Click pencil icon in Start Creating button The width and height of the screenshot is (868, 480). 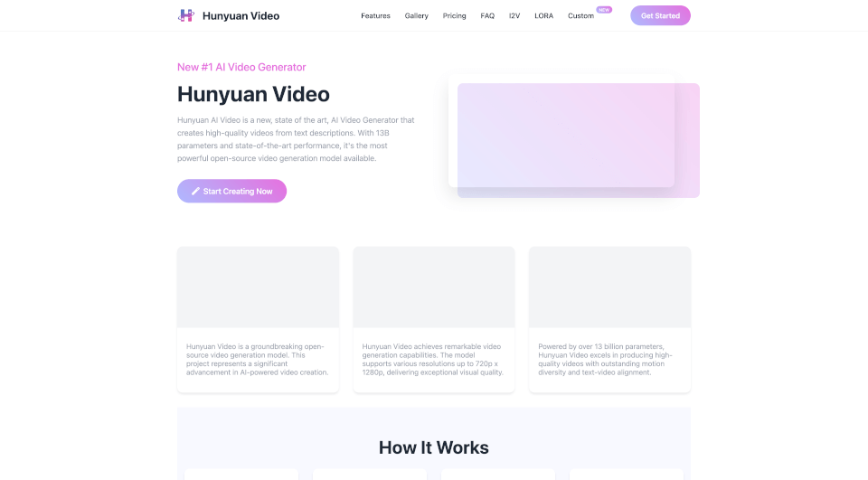tap(195, 191)
